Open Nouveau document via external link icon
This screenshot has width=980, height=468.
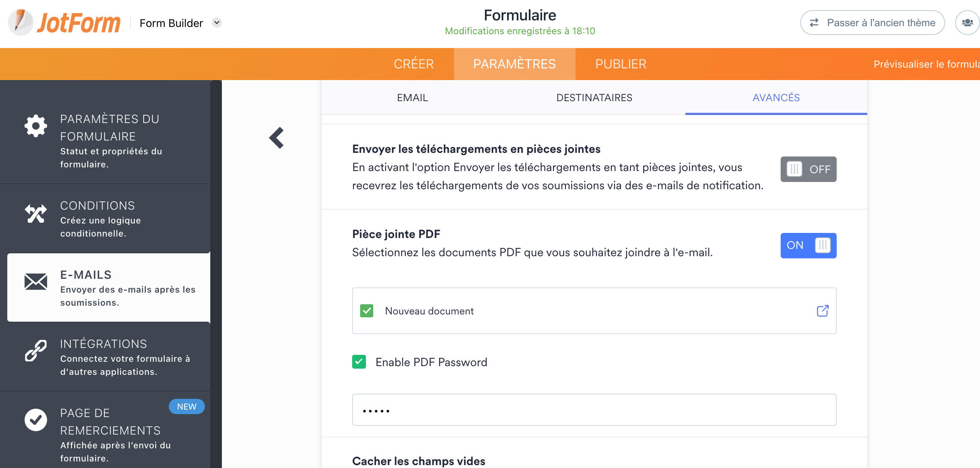click(822, 311)
